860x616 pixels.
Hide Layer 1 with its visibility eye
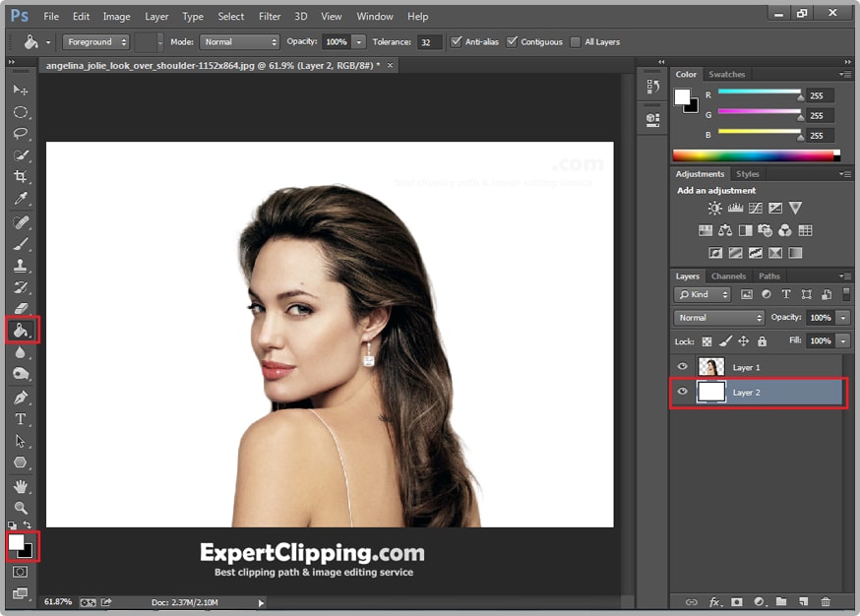click(x=682, y=367)
